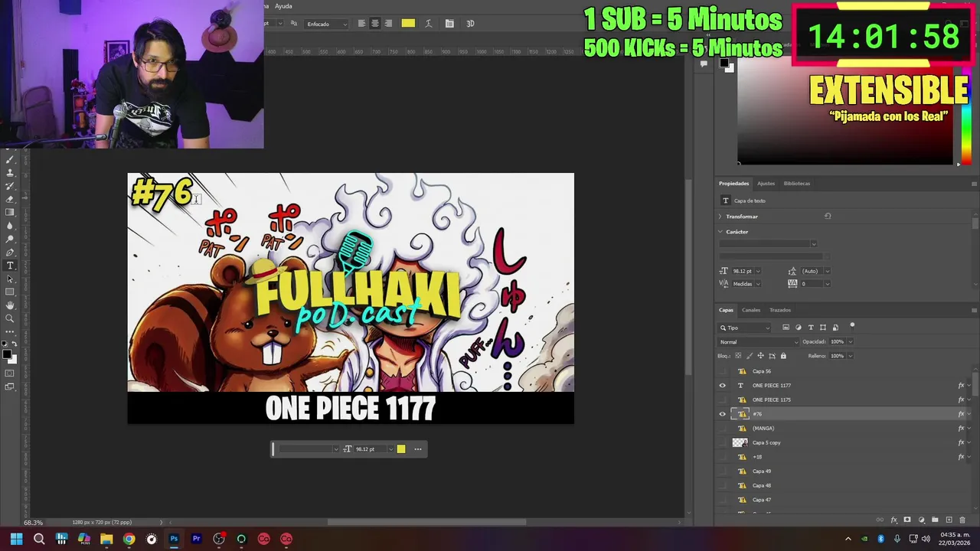Filter layers by type layers
This screenshot has width=980, height=551.
[x=811, y=328]
